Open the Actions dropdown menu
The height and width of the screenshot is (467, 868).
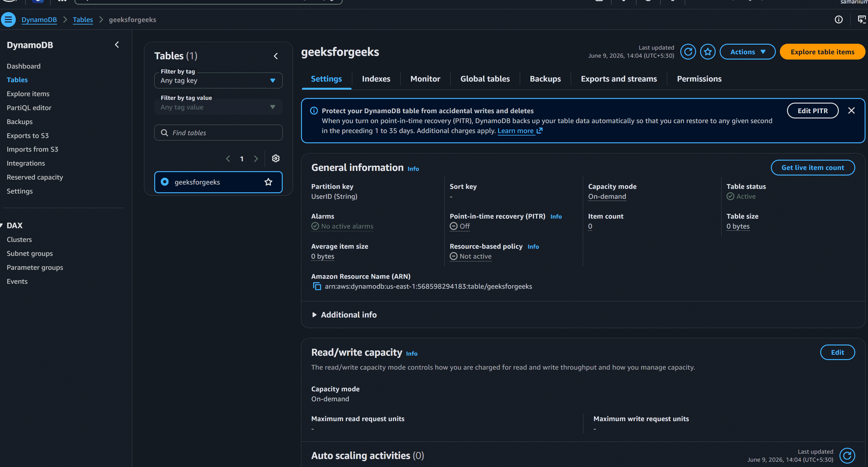(747, 52)
